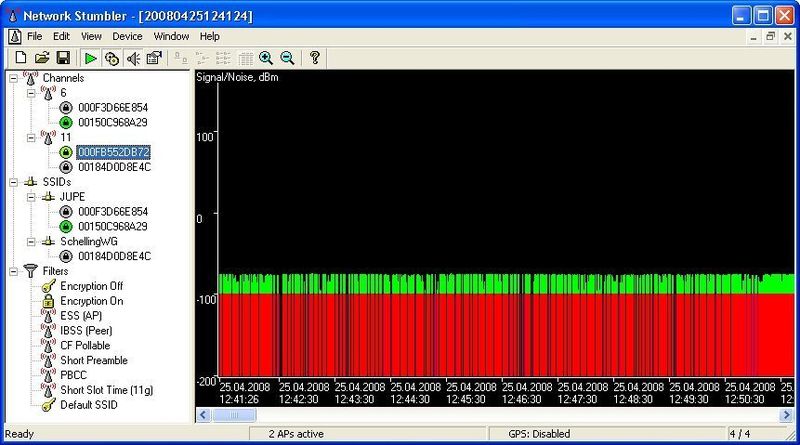Click the graph scrollbar right arrow
This screenshot has width=800, height=445.
[x=786, y=415]
